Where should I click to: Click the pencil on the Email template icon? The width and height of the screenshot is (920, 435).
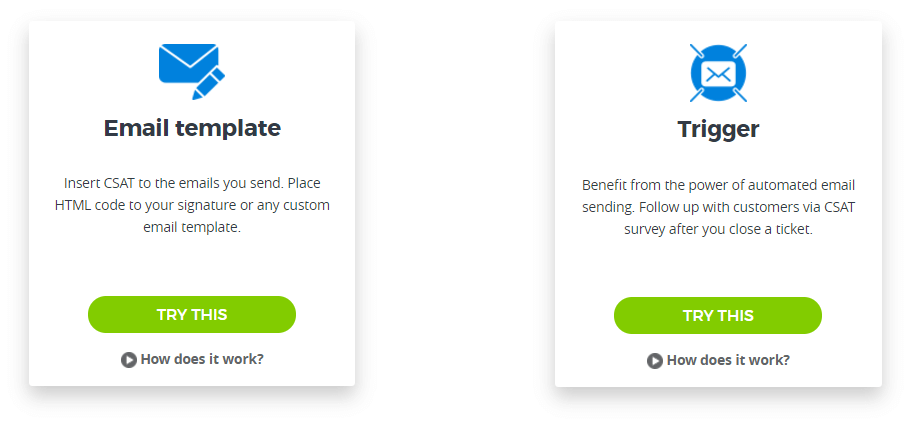[208, 83]
